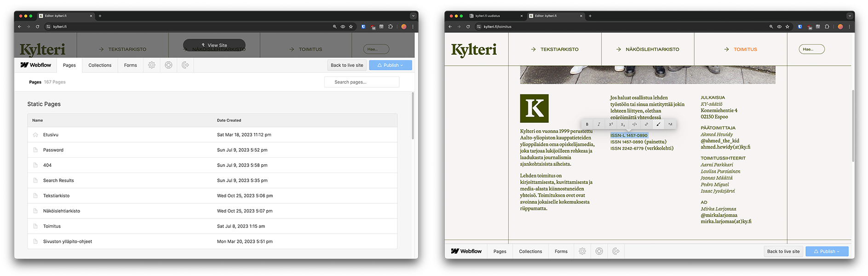
Task: Clear formatting with the floating toolbar's last icon
Action: [x=670, y=124]
